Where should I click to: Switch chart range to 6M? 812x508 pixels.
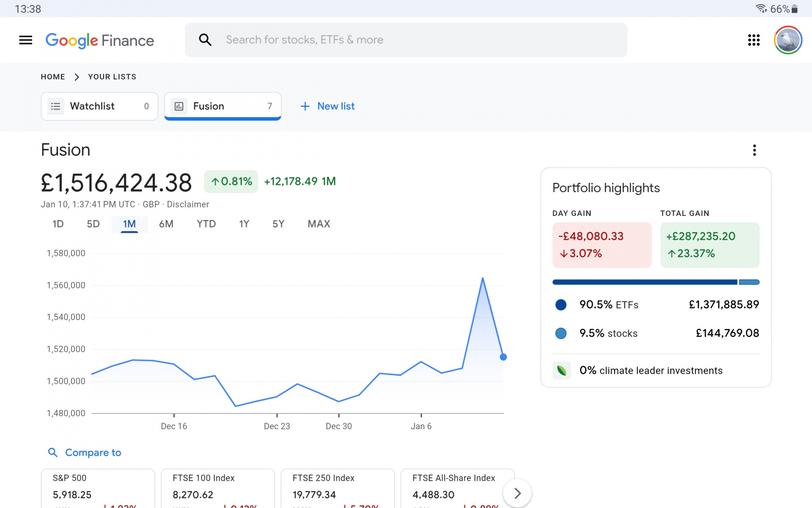pyautogui.click(x=166, y=224)
